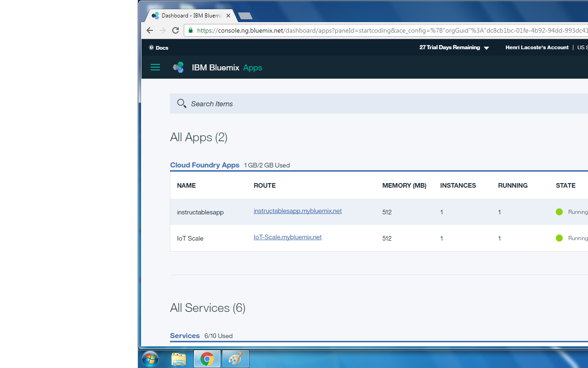Click running count for instructablesapp
Screen dimensions: 588x368
499,213
